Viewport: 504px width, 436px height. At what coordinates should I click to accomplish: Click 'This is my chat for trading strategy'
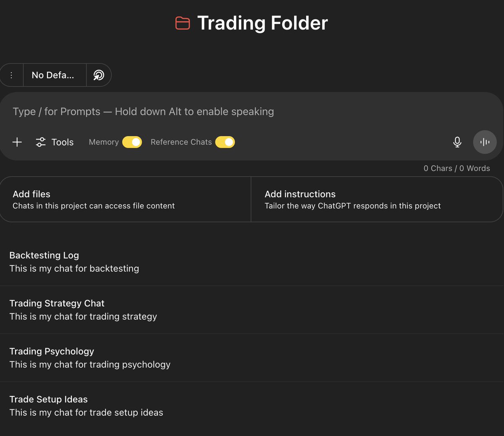coord(83,317)
